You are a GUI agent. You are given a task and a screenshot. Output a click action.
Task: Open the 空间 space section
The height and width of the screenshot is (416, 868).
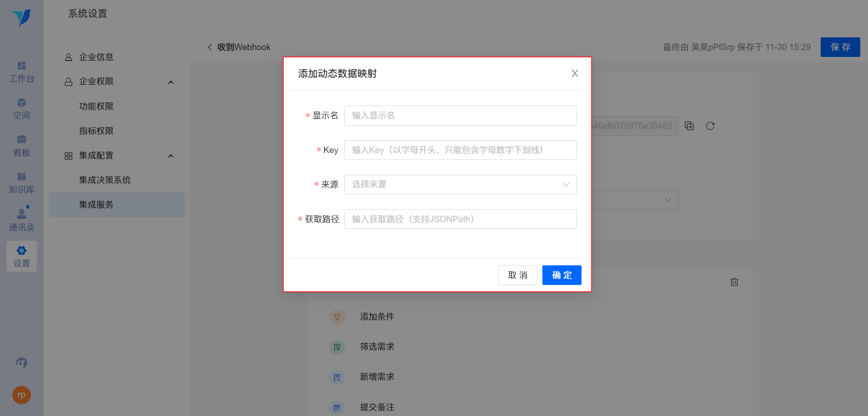pyautogui.click(x=21, y=109)
